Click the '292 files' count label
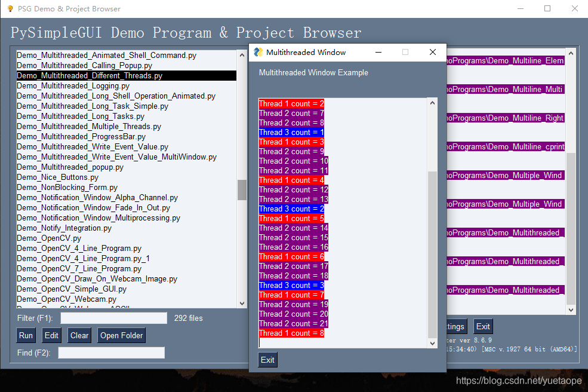This screenshot has height=392, width=588. (188, 318)
